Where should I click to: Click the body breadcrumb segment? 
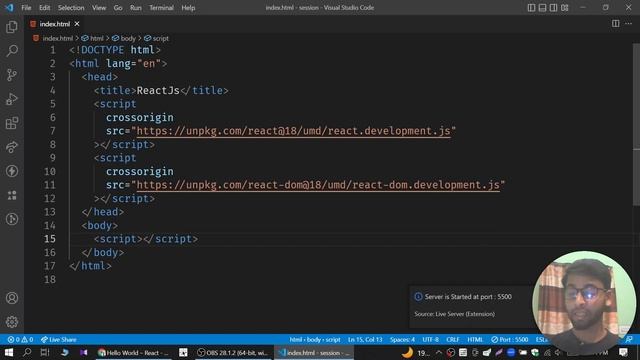point(128,38)
